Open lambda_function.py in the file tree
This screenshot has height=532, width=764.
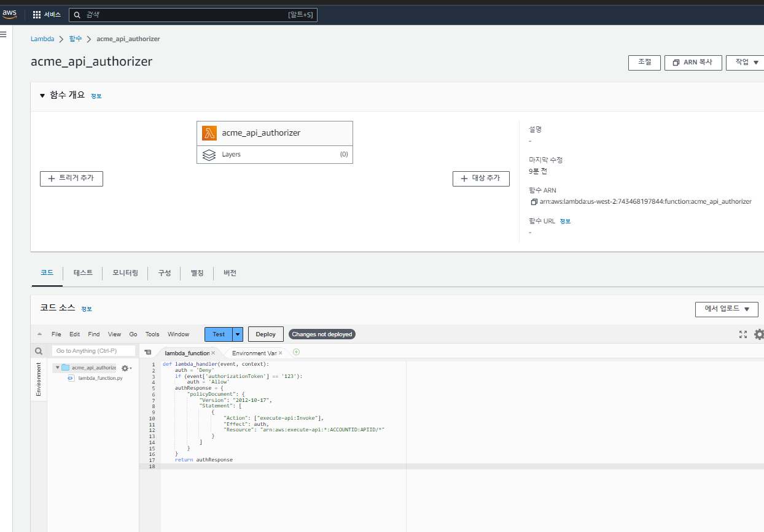coord(100,378)
